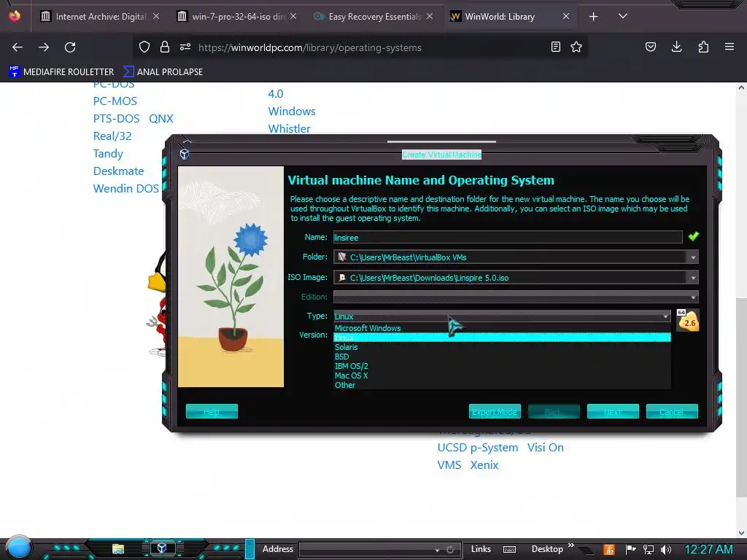Choose BSD in Type list
The width and height of the screenshot is (747, 560).
[502, 357]
